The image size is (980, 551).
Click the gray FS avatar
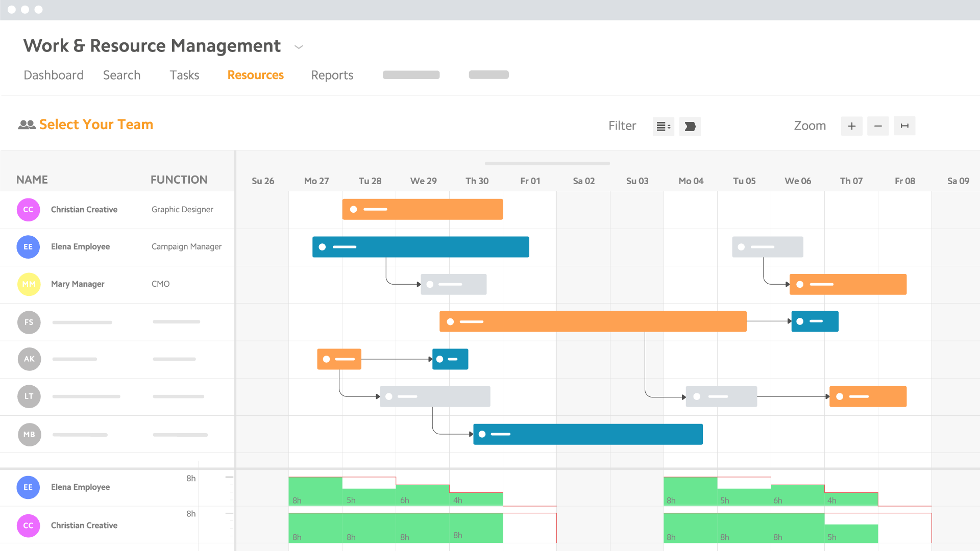coord(29,322)
